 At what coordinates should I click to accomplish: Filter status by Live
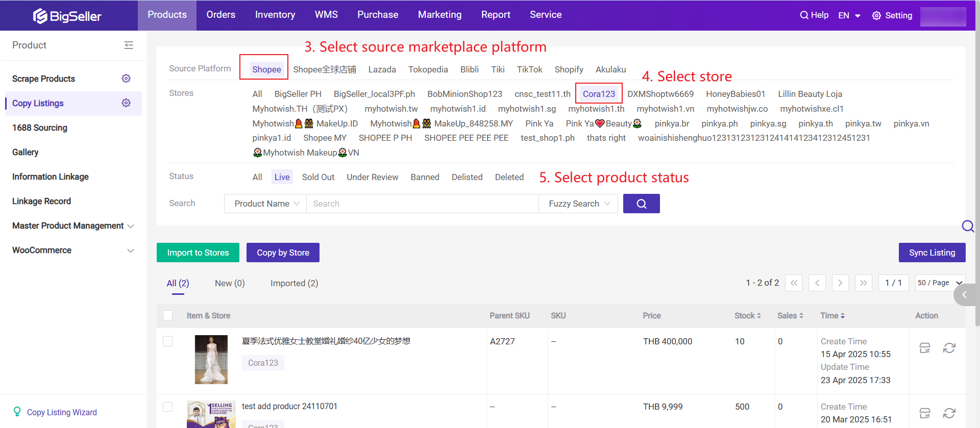pos(282,177)
